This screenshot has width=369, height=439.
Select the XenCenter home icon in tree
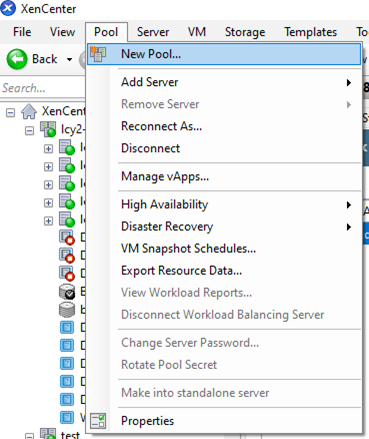pyautogui.click(x=29, y=111)
